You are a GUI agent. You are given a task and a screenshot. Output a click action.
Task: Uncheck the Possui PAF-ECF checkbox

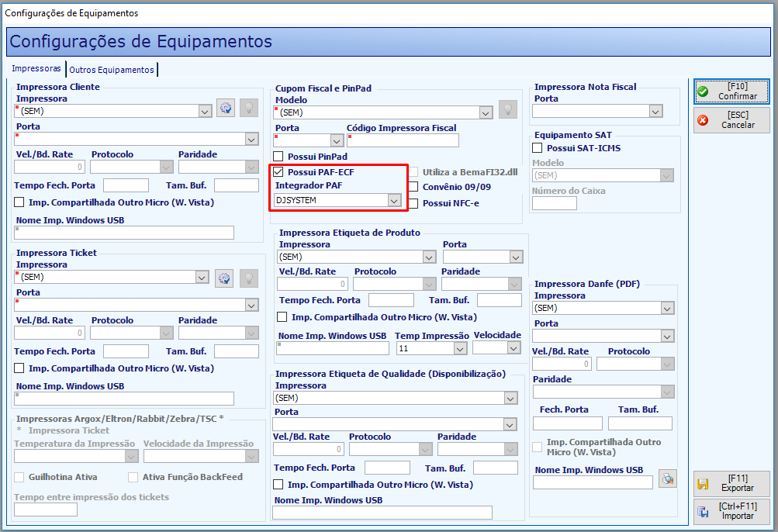[278, 172]
